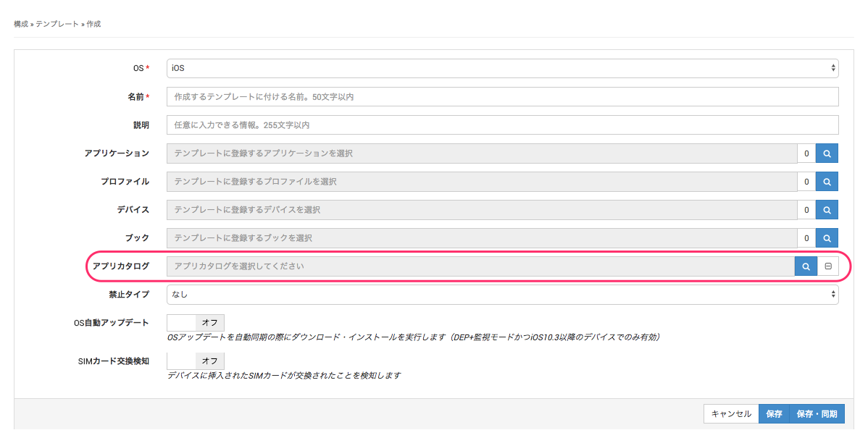
Task: Select the アプリカタログ selection field
Action: (480, 266)
